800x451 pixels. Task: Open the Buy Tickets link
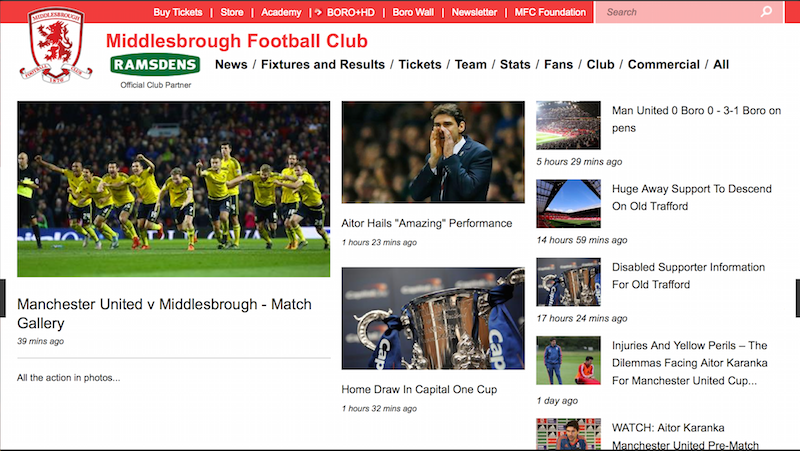[177, 12]
